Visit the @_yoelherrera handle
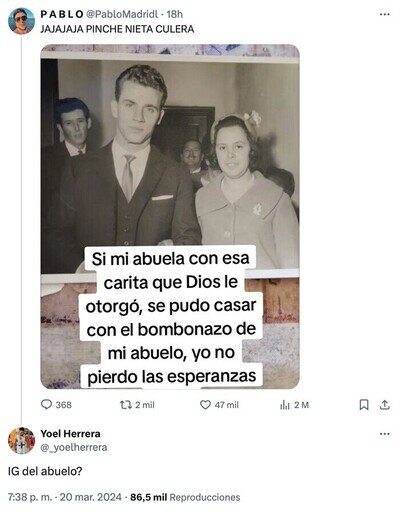The width and height of the screenshot is (400, 512). 74,447
